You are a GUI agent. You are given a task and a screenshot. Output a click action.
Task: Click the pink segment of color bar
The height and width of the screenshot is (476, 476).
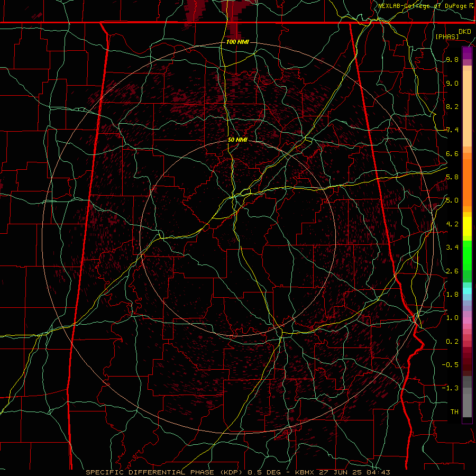[x=467, y=321]
